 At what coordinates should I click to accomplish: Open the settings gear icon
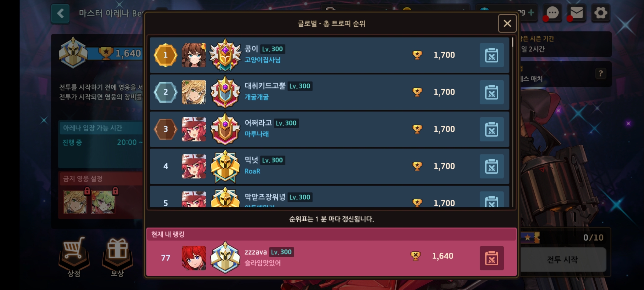point(601,13)
